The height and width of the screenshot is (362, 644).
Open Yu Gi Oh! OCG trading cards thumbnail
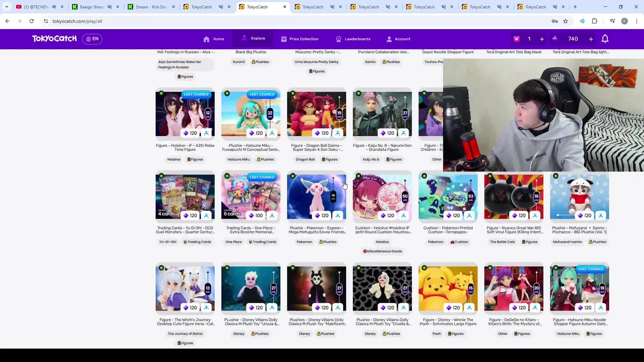[185, 197]
